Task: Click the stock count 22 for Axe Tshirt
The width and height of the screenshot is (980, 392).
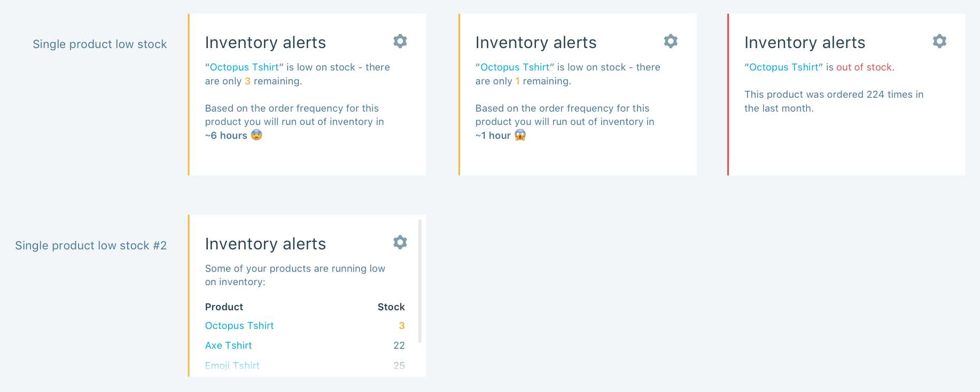Action: pyautogui.click(x=399, y=346)
